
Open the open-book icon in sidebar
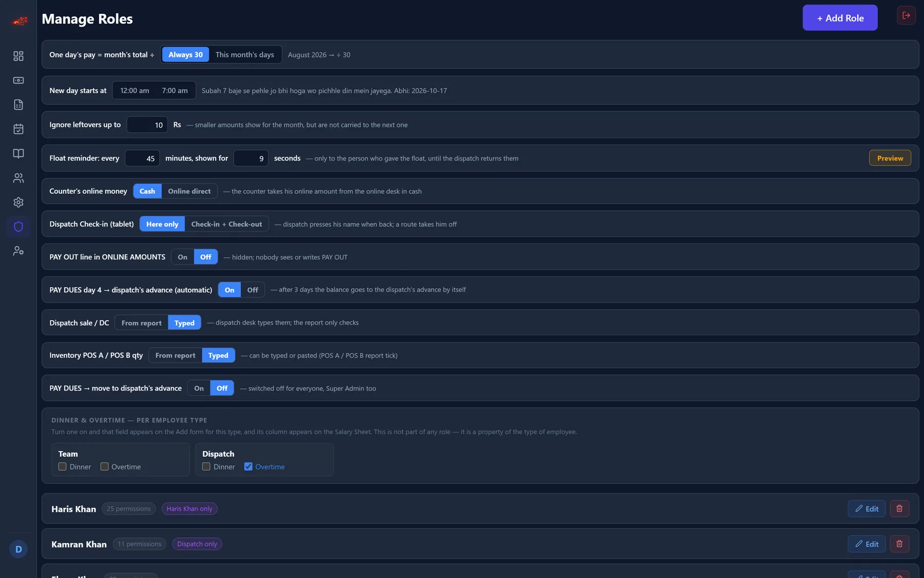coord(18,154)
